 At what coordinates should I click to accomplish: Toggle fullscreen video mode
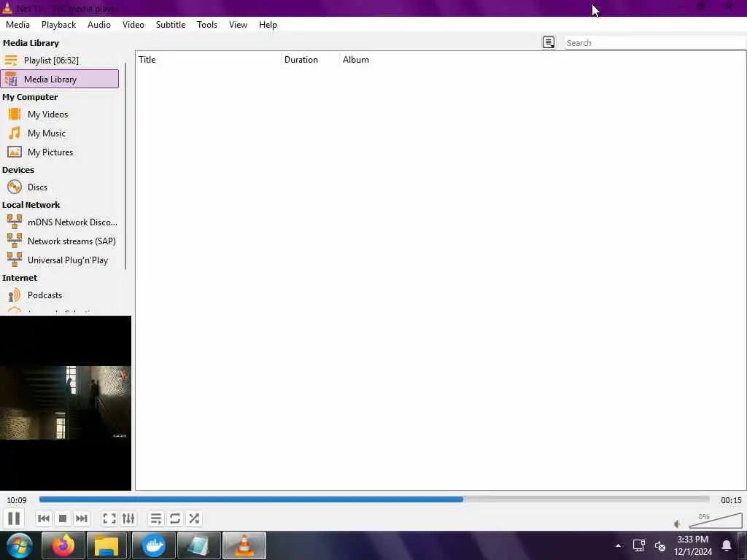point(109,518)
